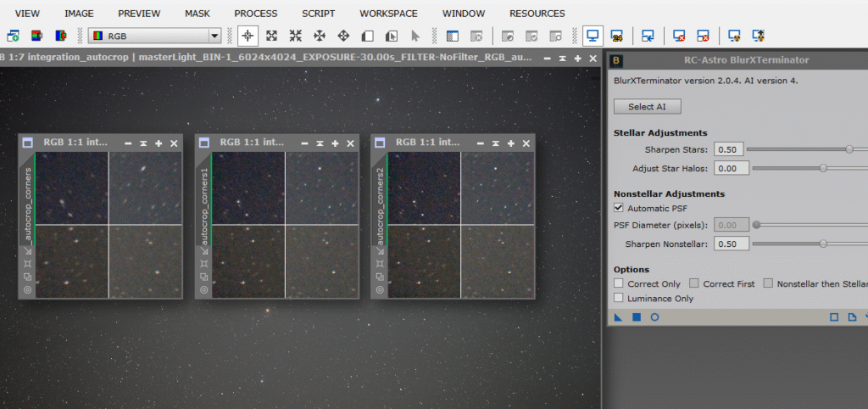Select the Pan (move) mode tool
This screenshot has width=868, height=409.
pos(320,36)
